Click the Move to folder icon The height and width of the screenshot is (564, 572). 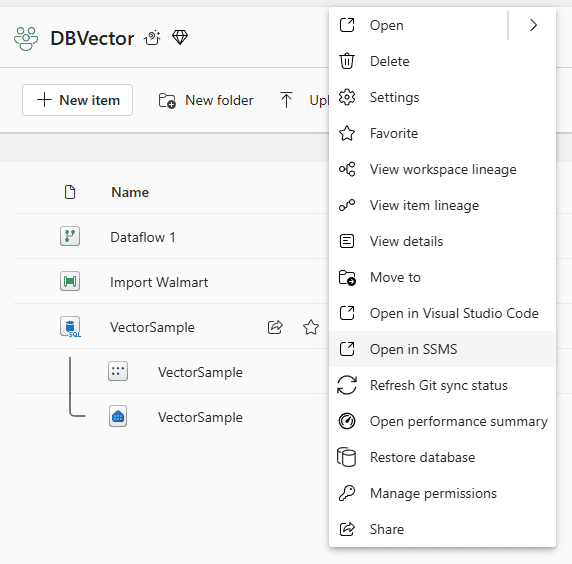pyautogui.click(x=347, y=278)
